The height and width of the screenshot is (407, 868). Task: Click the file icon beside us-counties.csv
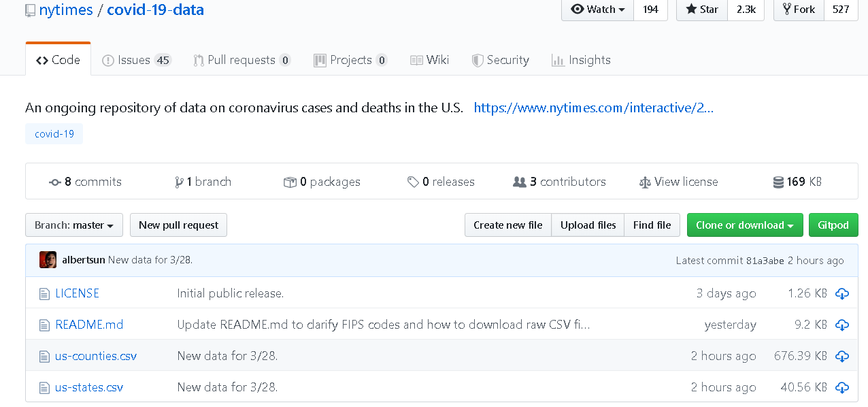tap(44, 357)
